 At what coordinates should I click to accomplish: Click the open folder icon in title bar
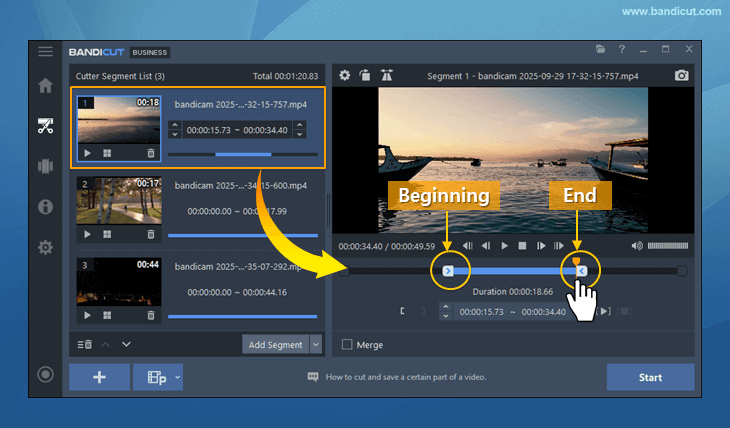coord(600,49)
